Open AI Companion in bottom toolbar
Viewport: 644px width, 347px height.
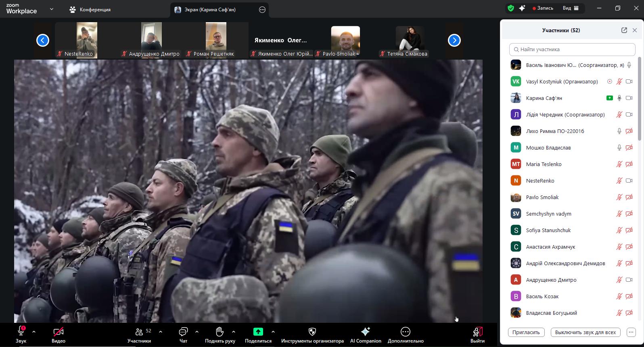click(366, 335)
